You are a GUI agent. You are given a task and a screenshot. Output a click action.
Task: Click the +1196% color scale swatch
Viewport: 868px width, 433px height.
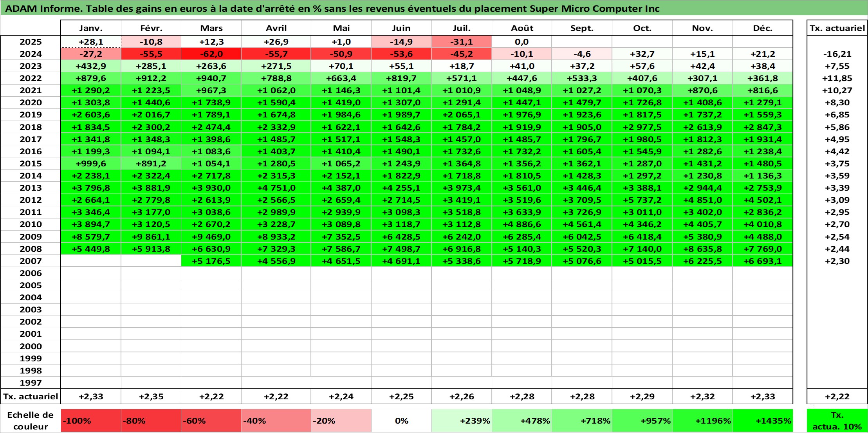tap(702, 421)
